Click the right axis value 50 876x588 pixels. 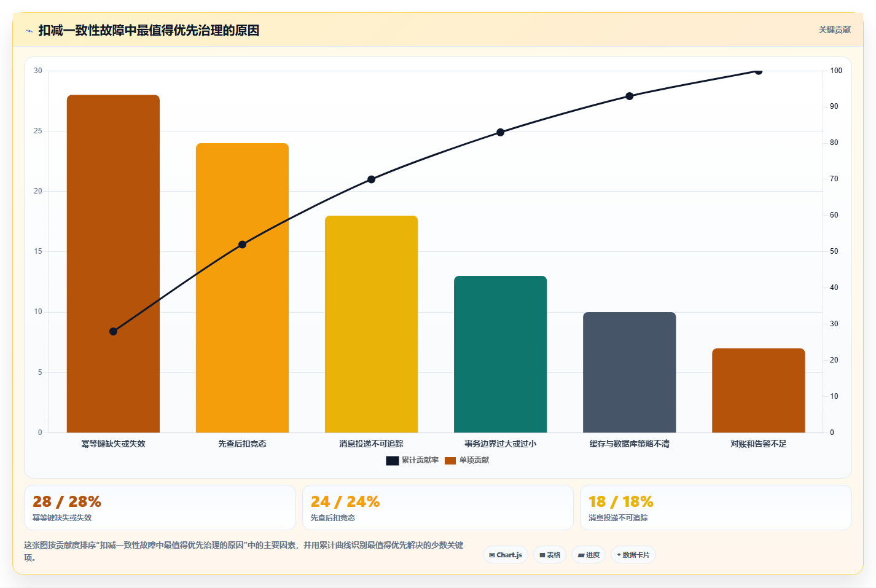click(x=834, y=251)
